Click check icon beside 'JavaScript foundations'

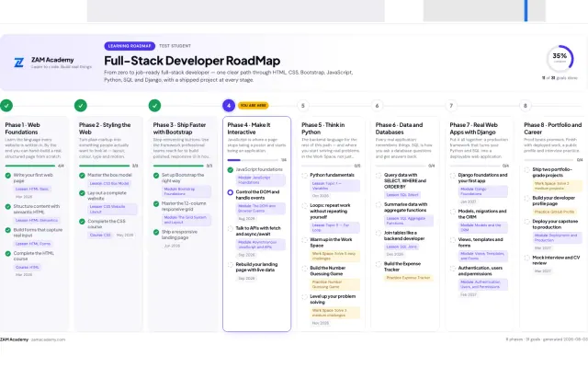click(231, 170)
